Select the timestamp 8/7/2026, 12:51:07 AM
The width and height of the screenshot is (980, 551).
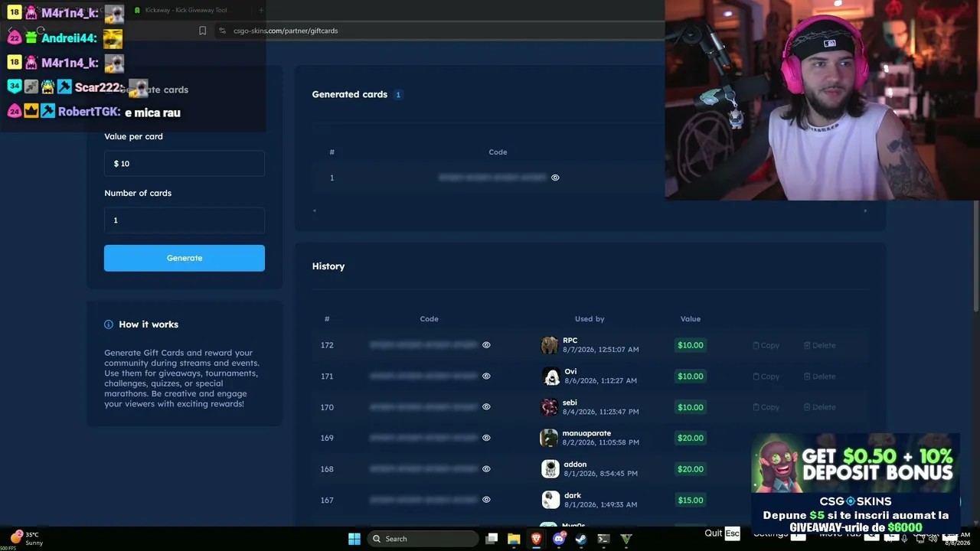[x=601, y=350]
